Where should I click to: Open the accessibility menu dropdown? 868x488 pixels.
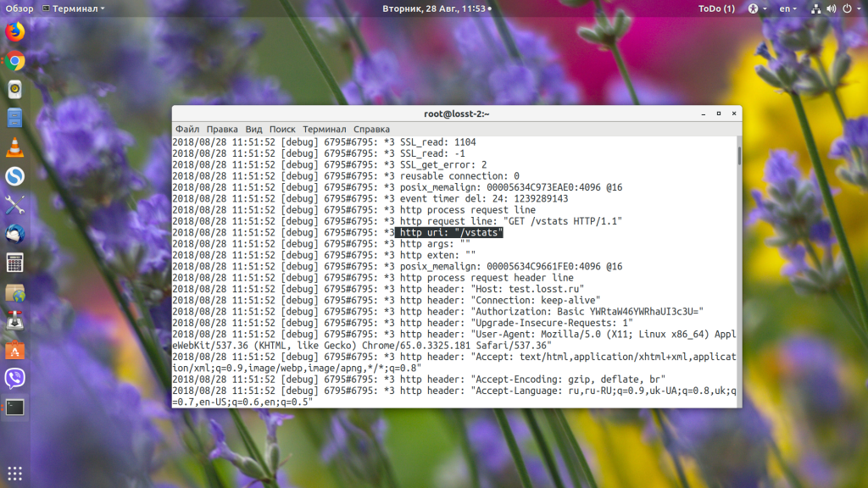tap(755, 8)
